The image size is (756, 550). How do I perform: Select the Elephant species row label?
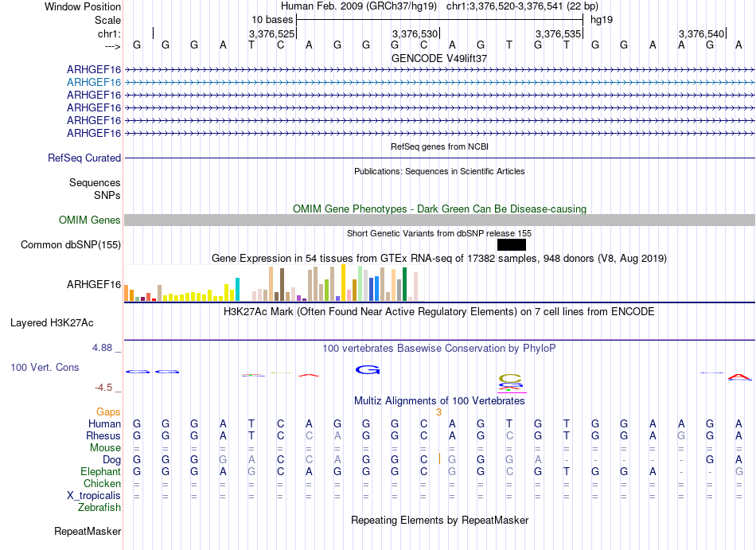coord(100,472)
